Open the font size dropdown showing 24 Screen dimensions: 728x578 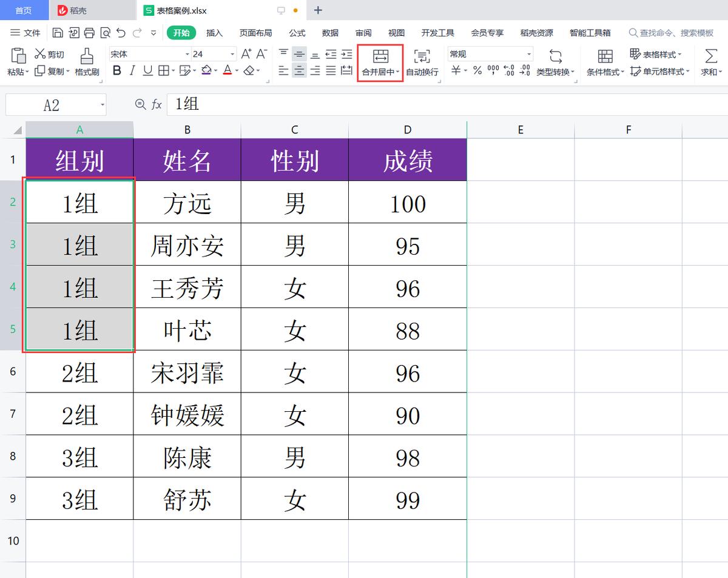tap(231, 54)
